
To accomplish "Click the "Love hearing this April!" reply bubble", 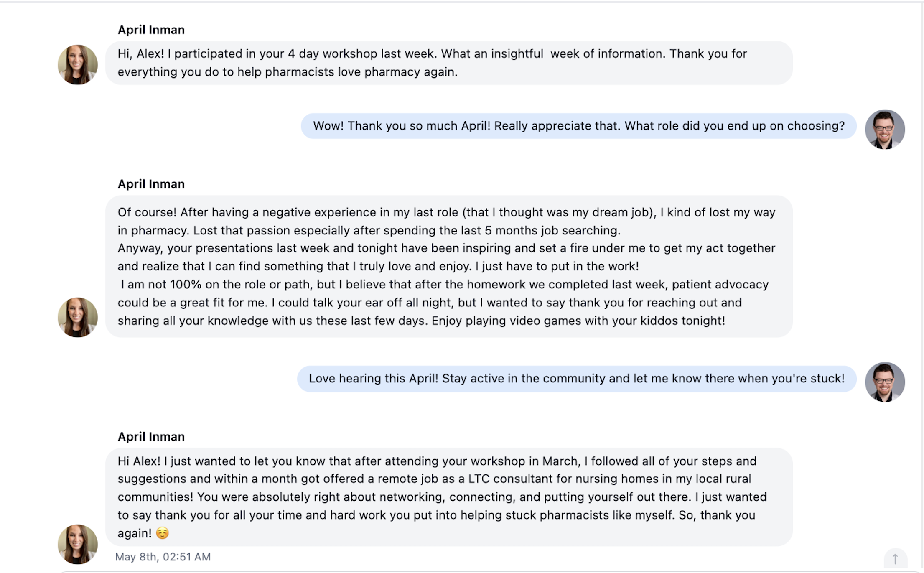I will point(576,379).
